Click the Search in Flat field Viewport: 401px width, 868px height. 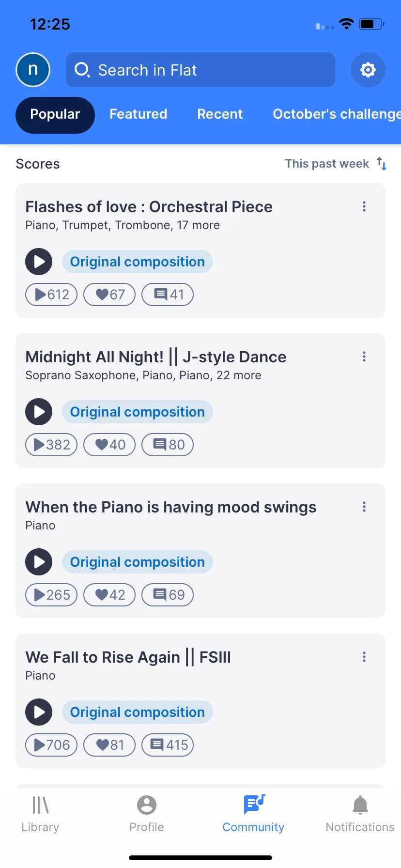200,70
